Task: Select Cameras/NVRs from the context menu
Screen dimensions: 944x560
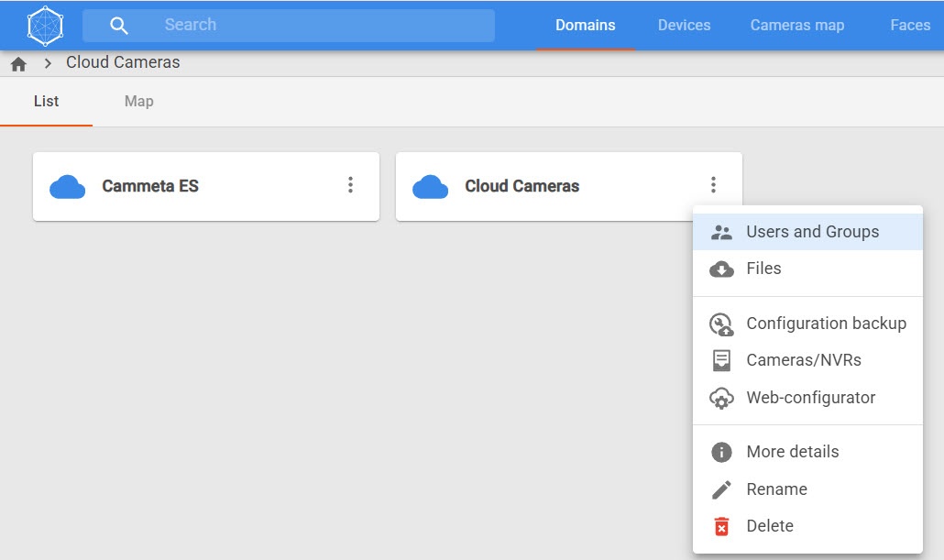Action: tap(804, 360)
